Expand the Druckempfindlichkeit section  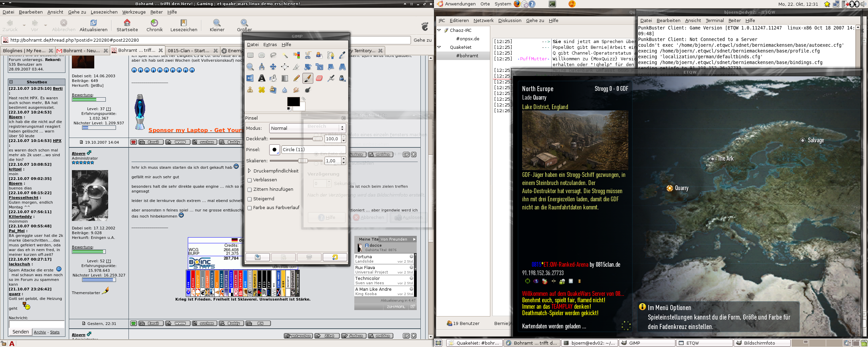(249, 171)
